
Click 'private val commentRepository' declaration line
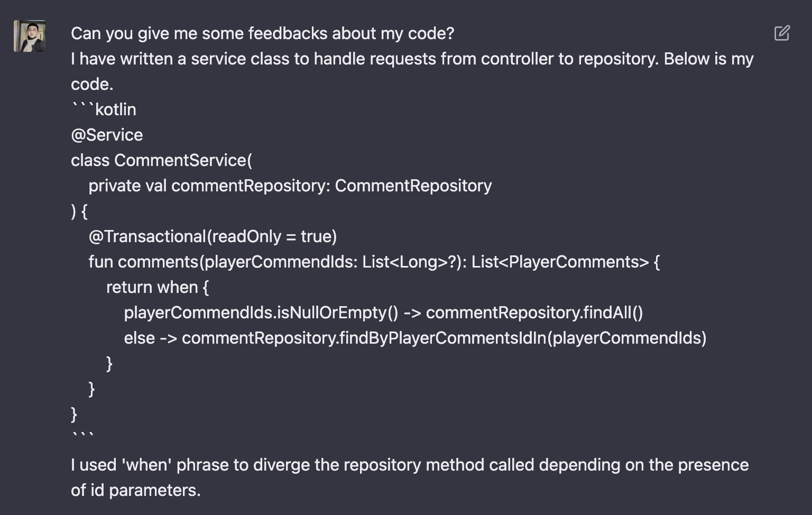290,186
